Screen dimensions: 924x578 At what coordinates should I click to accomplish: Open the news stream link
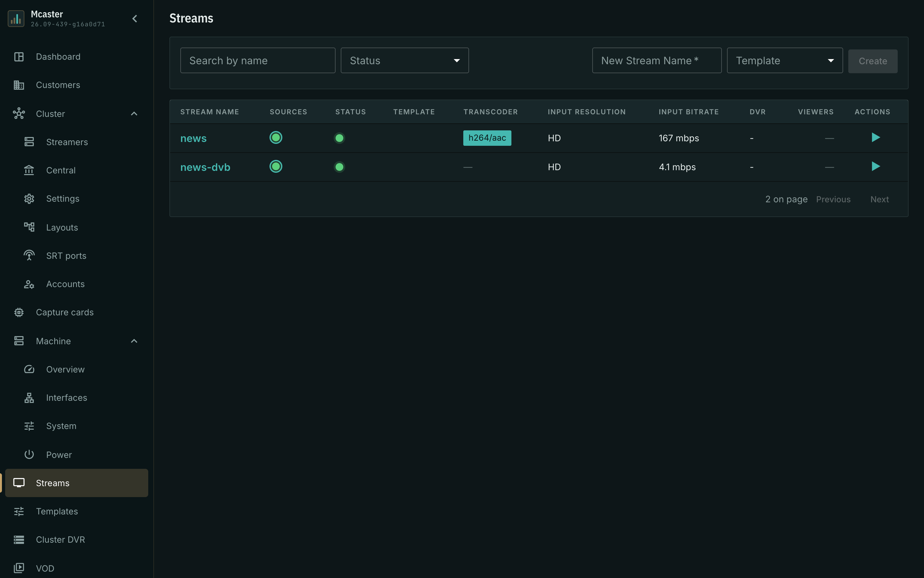coord(193,138)
